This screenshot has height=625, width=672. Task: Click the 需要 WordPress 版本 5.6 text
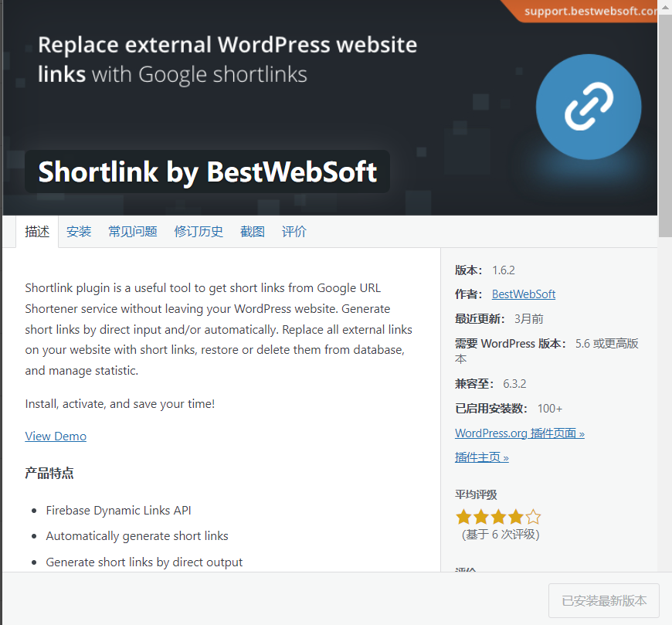(x=547, y=351)
